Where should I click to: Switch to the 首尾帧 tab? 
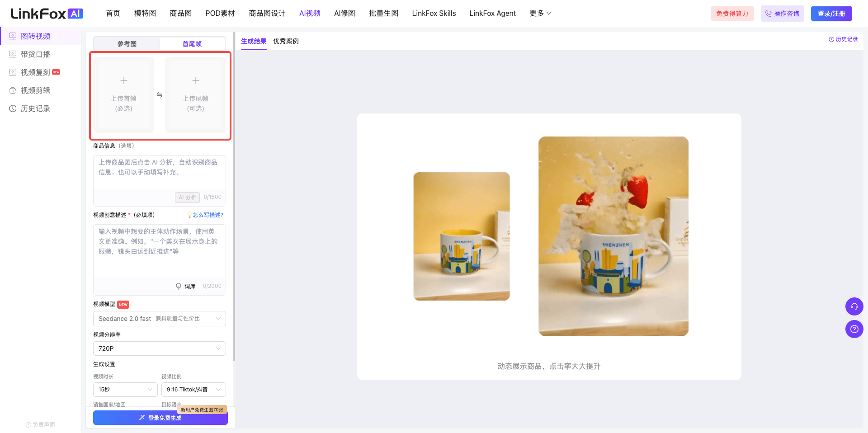192,44
